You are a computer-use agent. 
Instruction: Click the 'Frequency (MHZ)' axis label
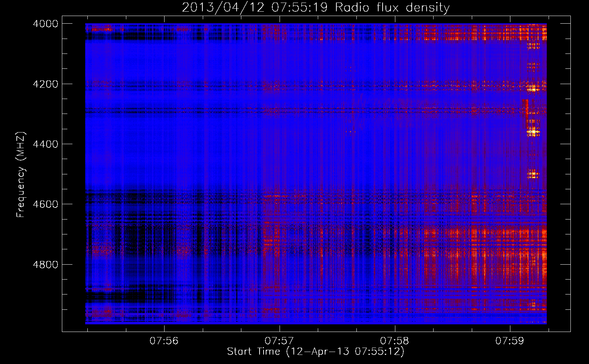click(21, 175)
